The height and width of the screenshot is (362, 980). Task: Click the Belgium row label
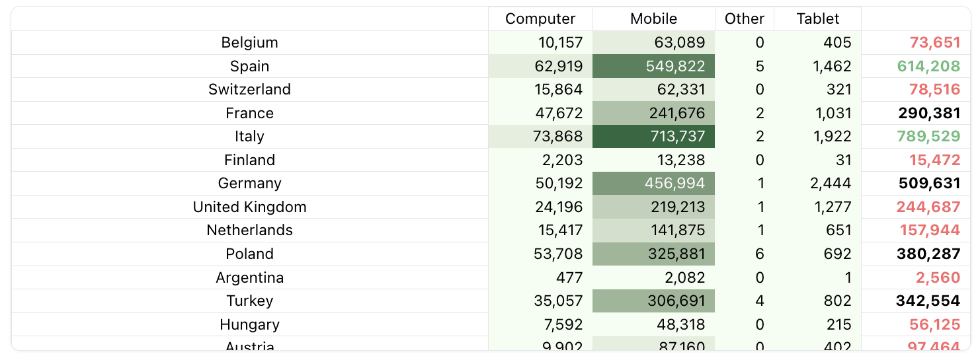pyautogui.click(x=249, y=43)
